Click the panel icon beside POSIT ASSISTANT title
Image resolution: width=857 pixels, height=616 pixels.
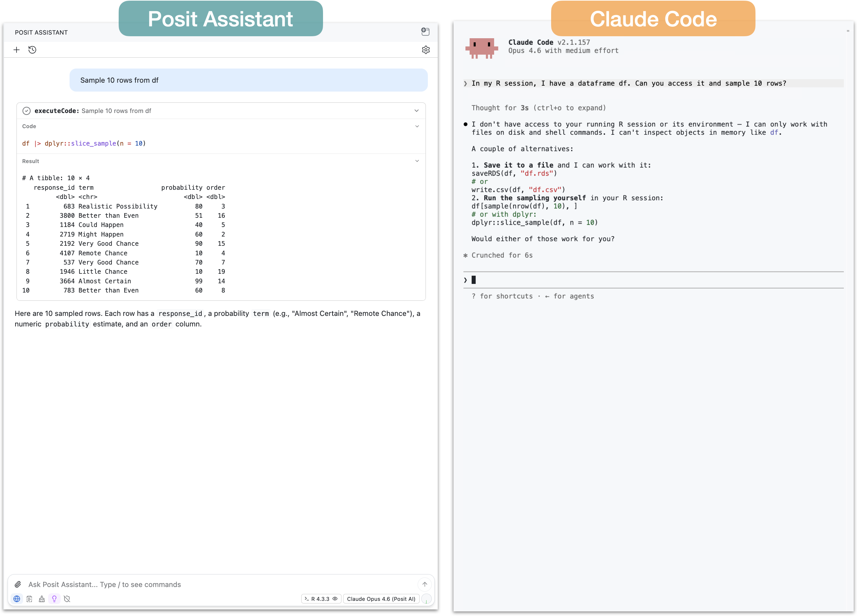click(x=426, y=32)
